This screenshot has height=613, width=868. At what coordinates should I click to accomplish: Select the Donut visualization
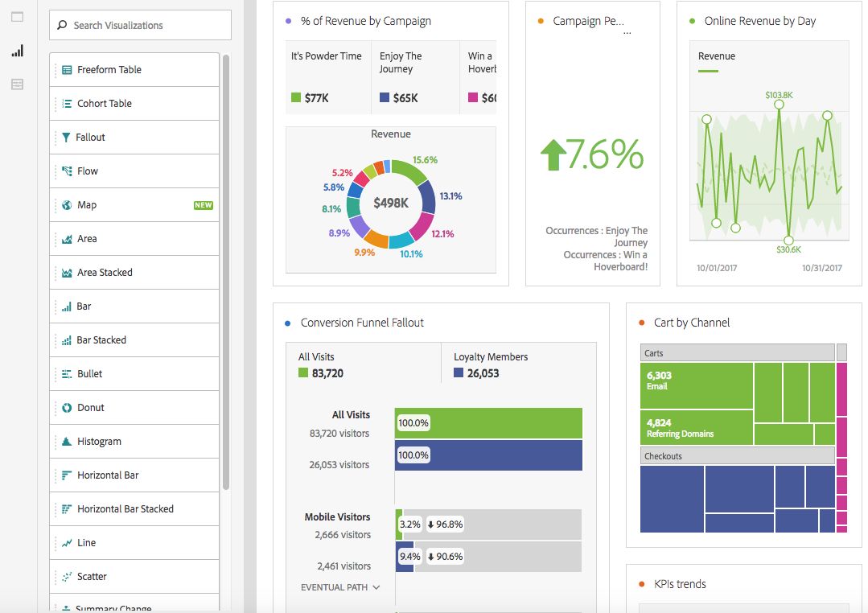(x=88, y=407)
